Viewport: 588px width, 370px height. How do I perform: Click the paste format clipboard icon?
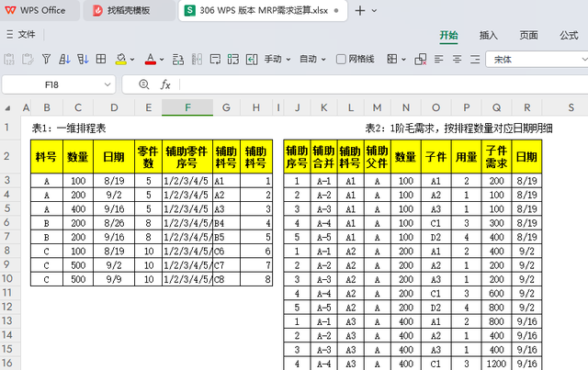click(28, 60)
